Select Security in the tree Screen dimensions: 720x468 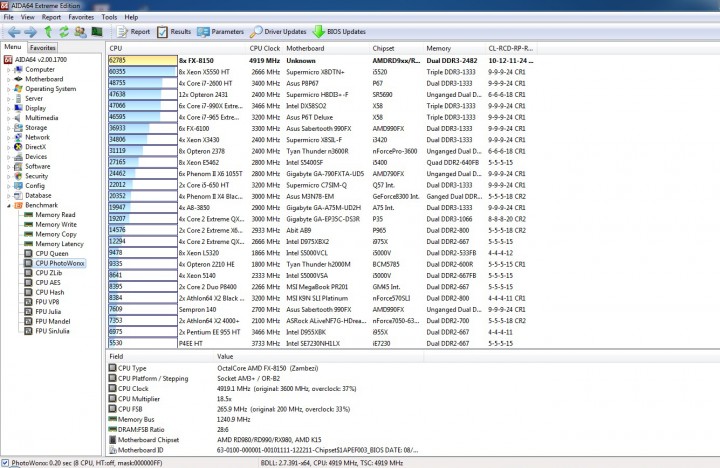(36, 176)
